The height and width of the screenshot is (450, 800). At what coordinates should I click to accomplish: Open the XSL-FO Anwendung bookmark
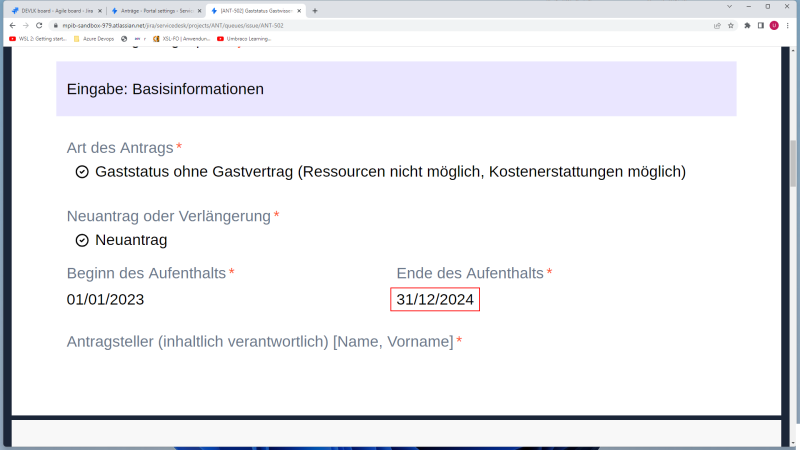click(x=182, y=39)
